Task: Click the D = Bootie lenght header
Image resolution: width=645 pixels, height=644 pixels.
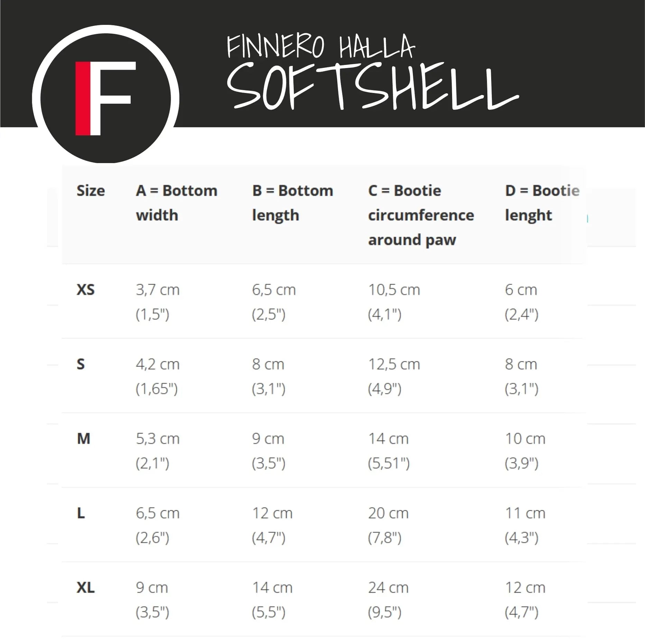Action: pyautogui.click(x=542, y=203)
